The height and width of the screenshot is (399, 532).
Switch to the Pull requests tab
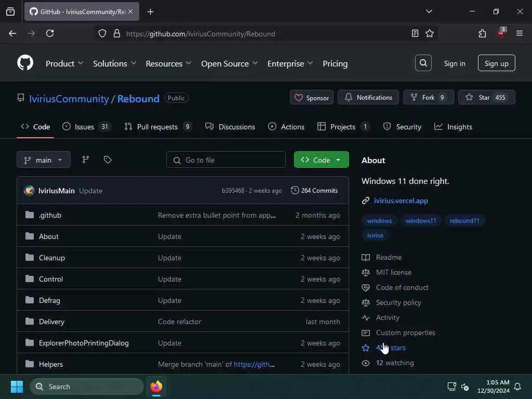pos(158,127)
